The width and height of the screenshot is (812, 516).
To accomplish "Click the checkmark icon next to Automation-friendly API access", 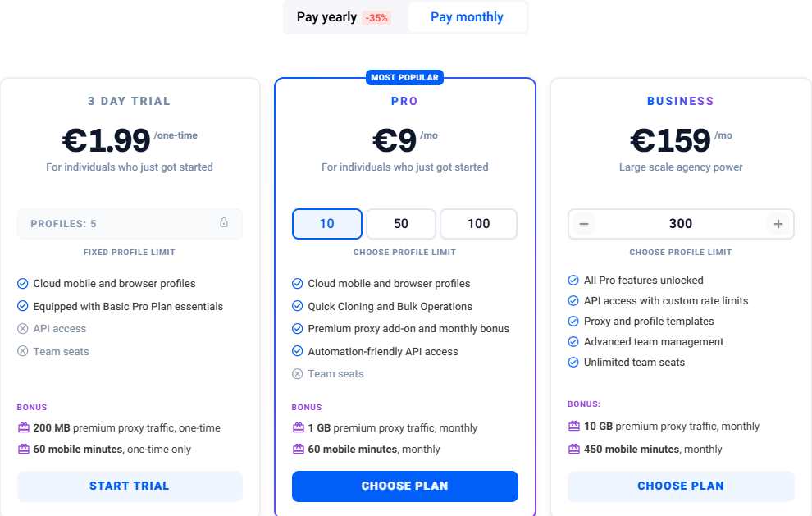I will click(297, 350).
